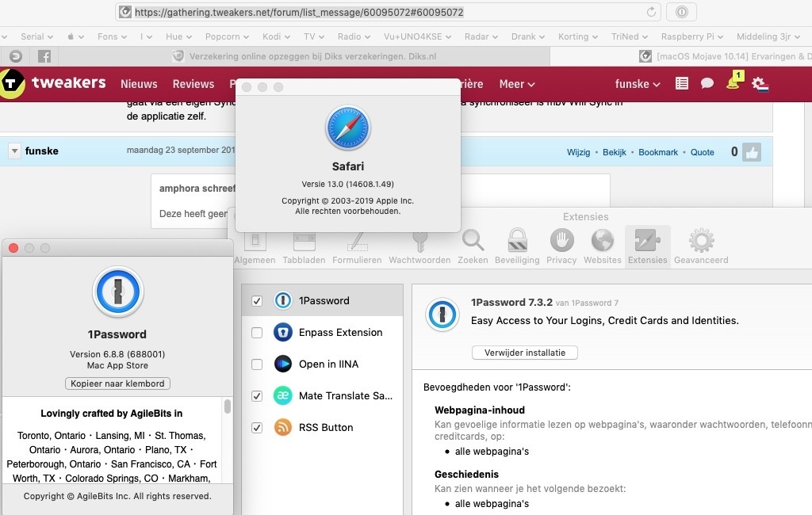Switch to the Verzekering online opzeggen tab
Screen dimensions: 812x515
coord(304,56)
